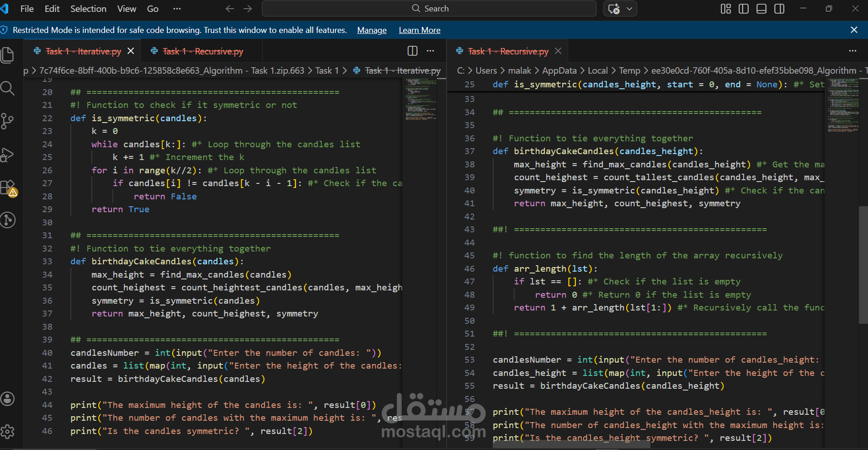Click the right editor's vertical scrollbar thumb
The image size is (868, 450).
(863, 265)
